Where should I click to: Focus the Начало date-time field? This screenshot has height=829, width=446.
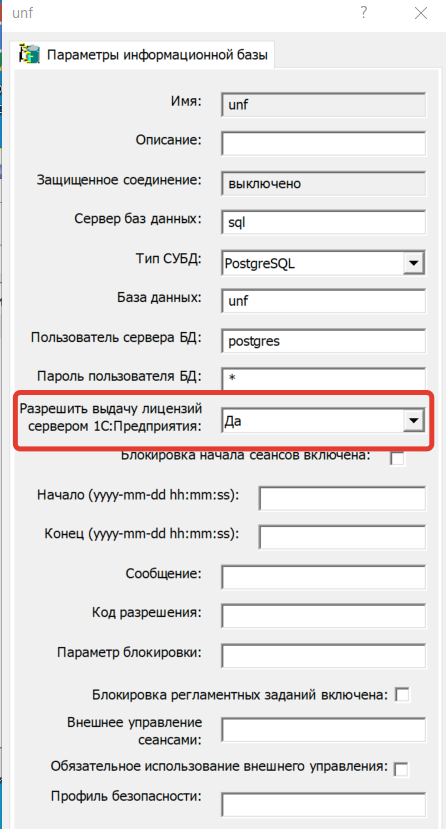[x=342, y=499]
